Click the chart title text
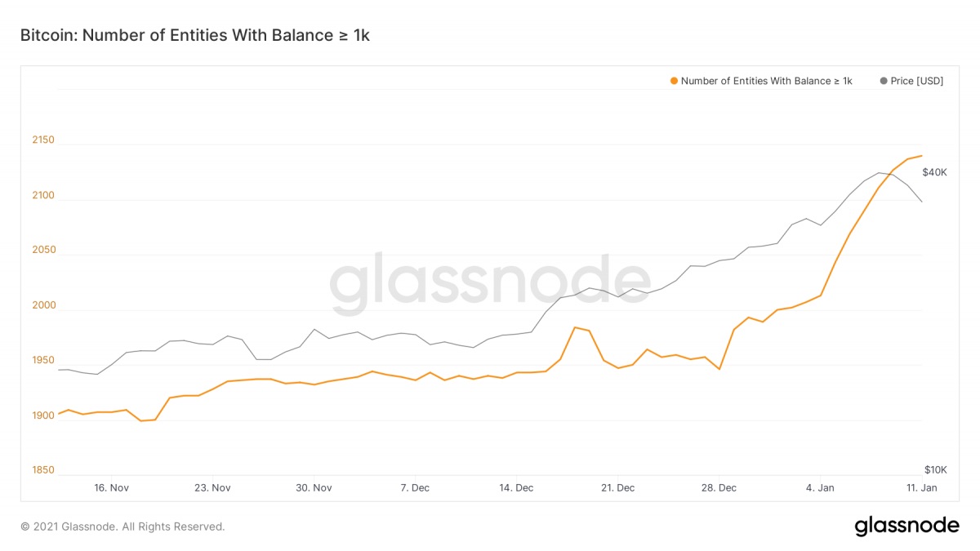This screenshot has width=980, height=551. (x=194, y=35)
